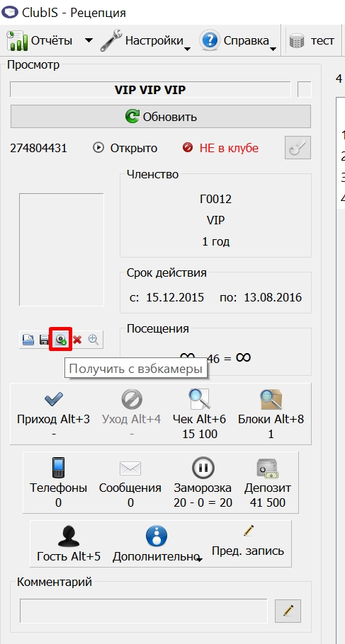This screenshot has height=644, width=345.
Task: Open Депозит deposit details
Action: tap(268, 482)
